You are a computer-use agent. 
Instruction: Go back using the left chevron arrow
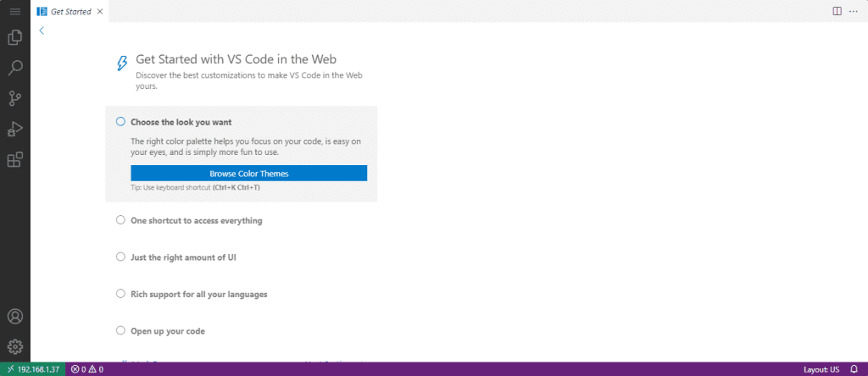[42, 30]
